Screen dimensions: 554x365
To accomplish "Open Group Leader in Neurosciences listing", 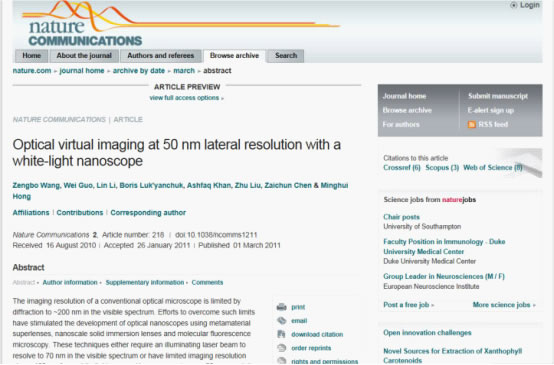I will click(x=444, y=276).
